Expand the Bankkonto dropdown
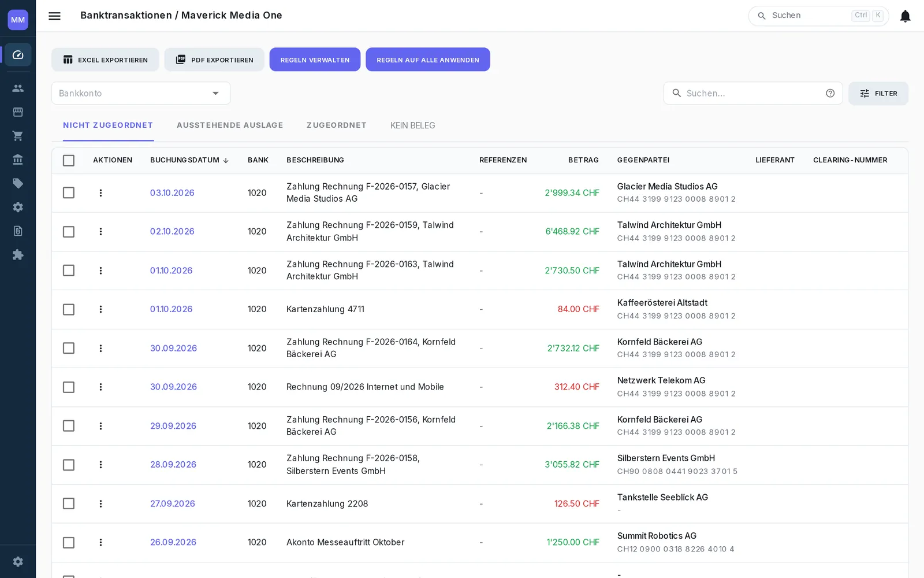The width and height of the screenshot is (924, 578). (x=141, y=93)
